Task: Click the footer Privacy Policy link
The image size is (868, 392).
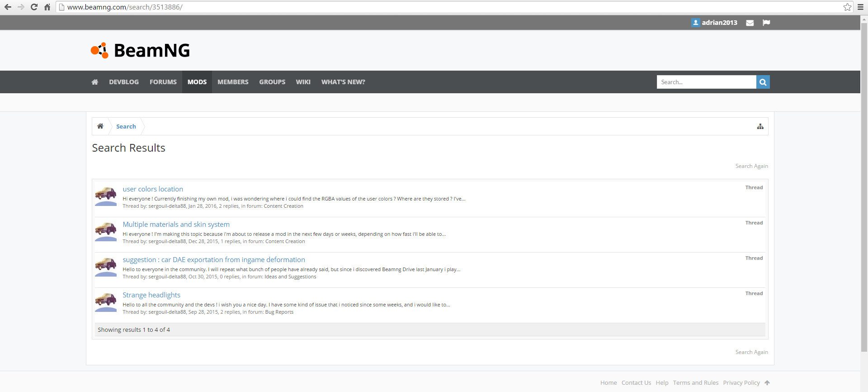Action: tap(741, 382)
